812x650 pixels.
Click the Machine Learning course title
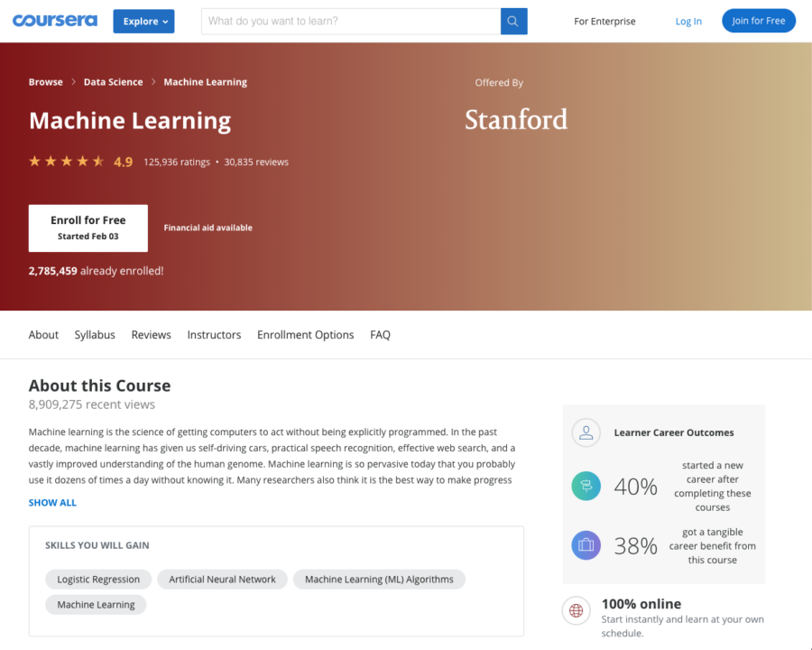click(x=130, y=120)
